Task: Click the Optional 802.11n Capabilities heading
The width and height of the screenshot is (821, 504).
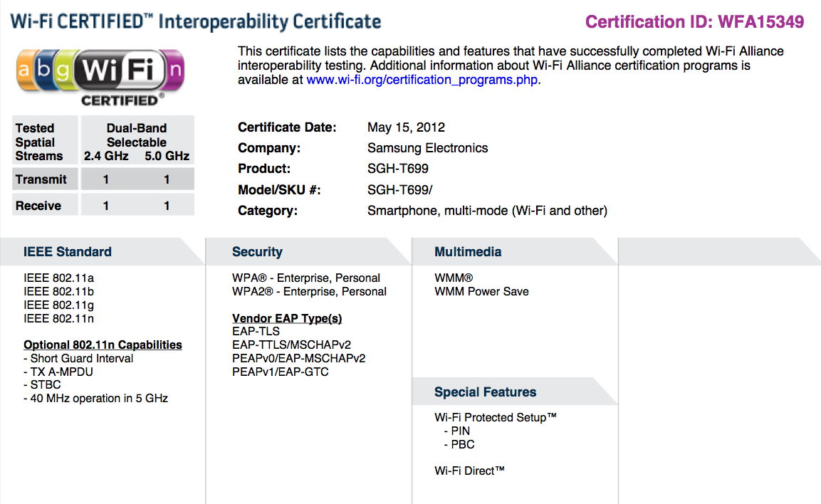Action: coord(103,345)
